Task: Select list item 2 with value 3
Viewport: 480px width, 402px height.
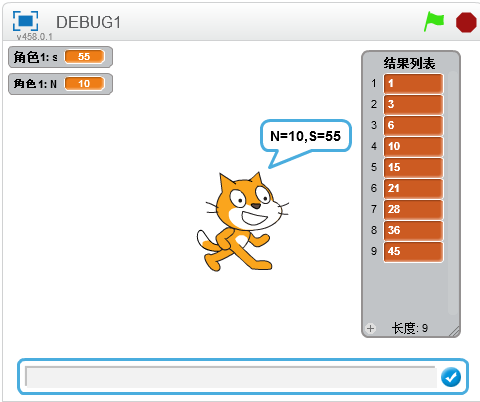Action: 413,104
